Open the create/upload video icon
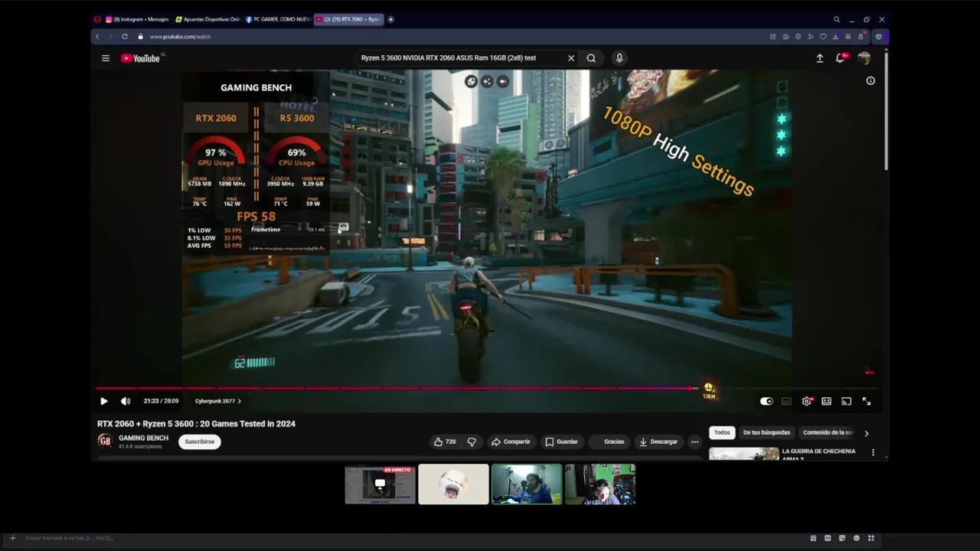Viewport: 980px width, 551px height. [819, 58]
